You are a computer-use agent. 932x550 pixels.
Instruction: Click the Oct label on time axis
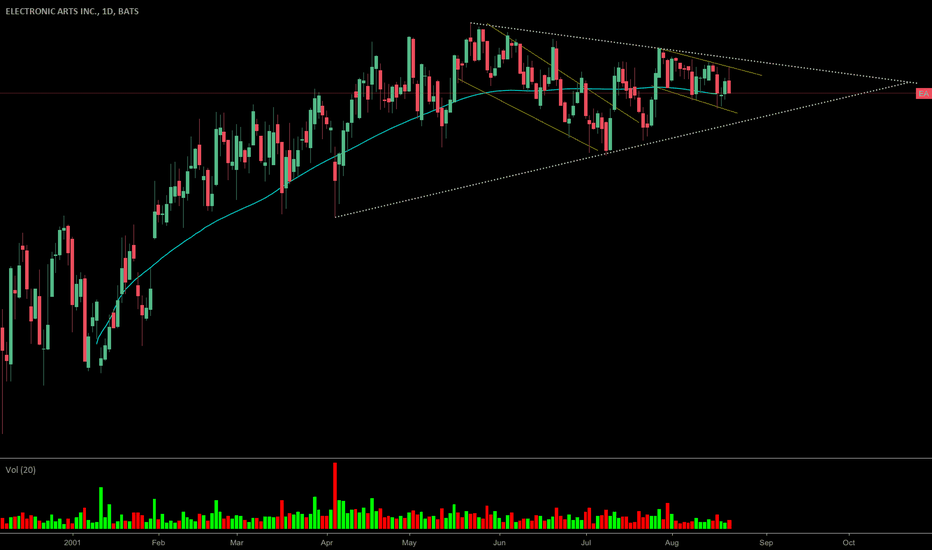[849, 542]
